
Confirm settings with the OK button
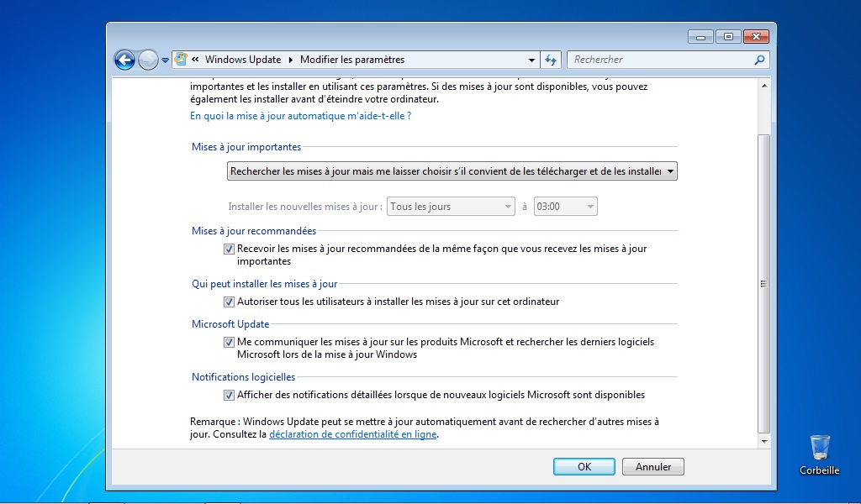pyautogui.click(x=584, y=467)
